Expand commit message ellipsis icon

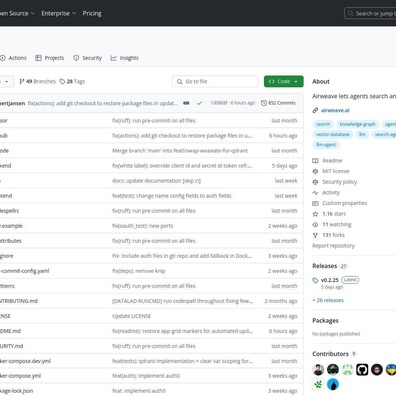(186, 103)
